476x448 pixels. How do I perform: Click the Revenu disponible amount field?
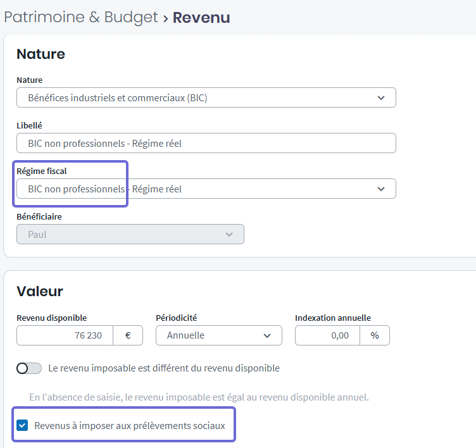coord(65,335)
